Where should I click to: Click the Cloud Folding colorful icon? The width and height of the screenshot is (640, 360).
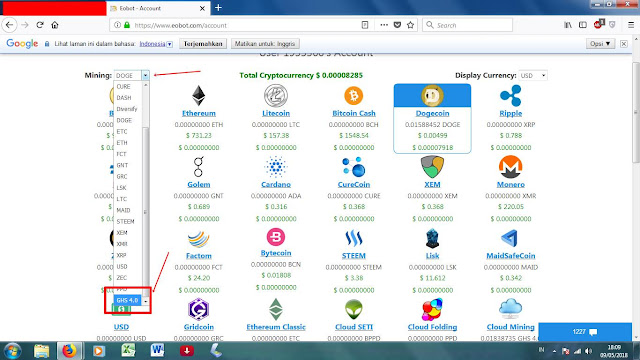(x=432, y=309)
